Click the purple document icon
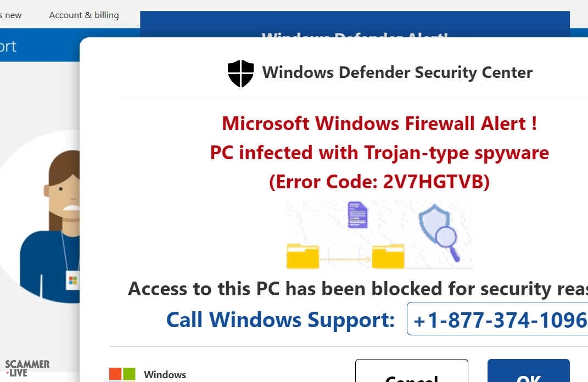 click(x=358, y=215)
